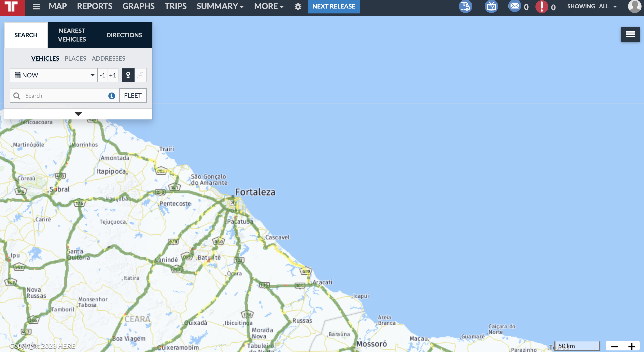Click the search info icon
Image resolution: width=644 pixels, height=352 pixels.
click(x=111, y=96)
